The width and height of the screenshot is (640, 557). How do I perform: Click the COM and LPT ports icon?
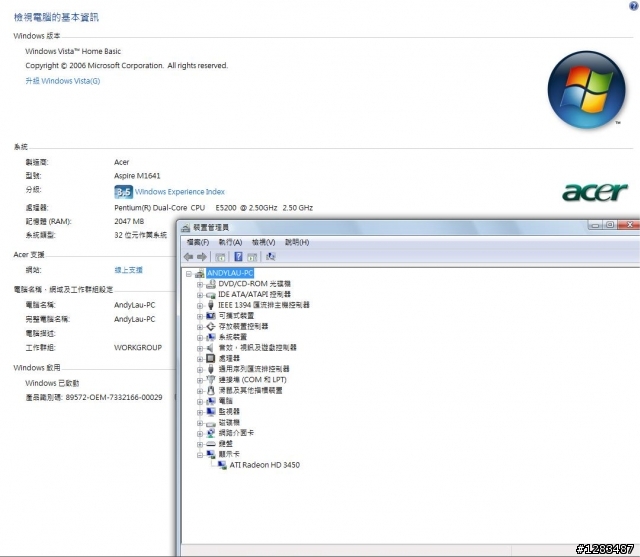[211, 379]
